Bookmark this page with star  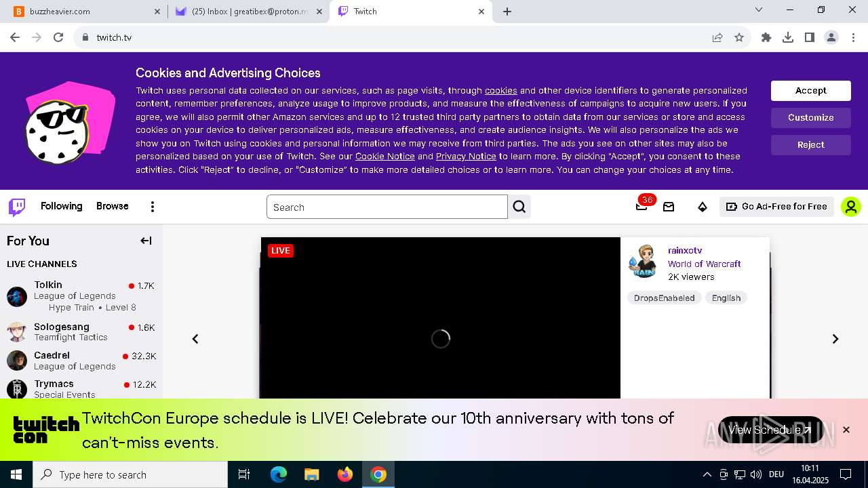(x=739, y=37)
